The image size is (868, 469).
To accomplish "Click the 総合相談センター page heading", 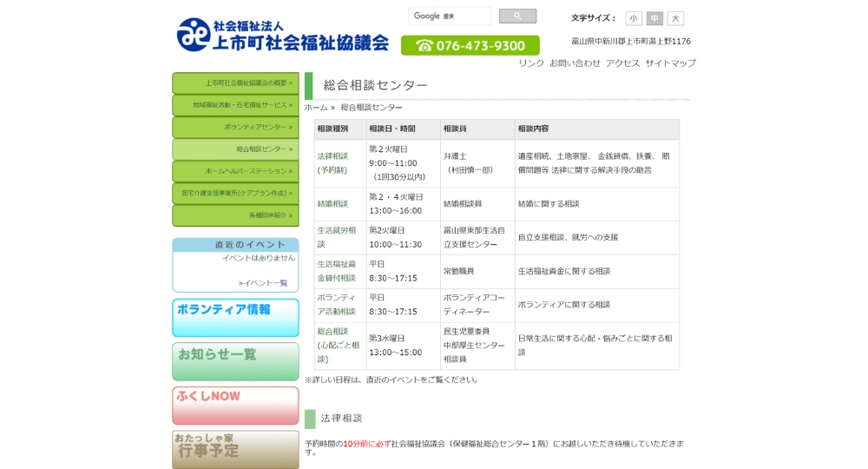I will [x=375, y=85].
